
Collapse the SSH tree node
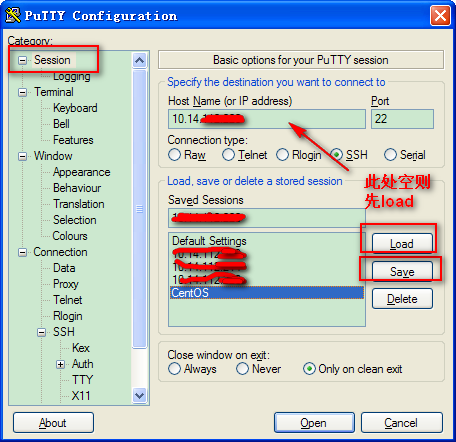pyautogui.click(x=41, y=332)
